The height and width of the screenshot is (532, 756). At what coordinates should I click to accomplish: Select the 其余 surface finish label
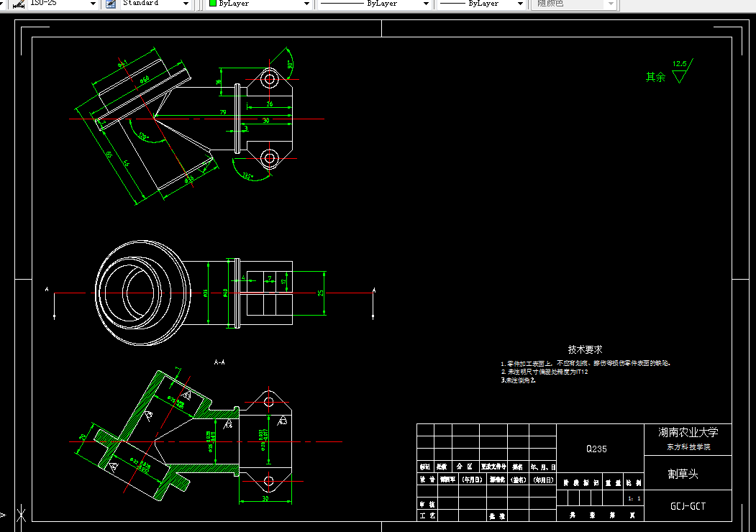point(655,77)
